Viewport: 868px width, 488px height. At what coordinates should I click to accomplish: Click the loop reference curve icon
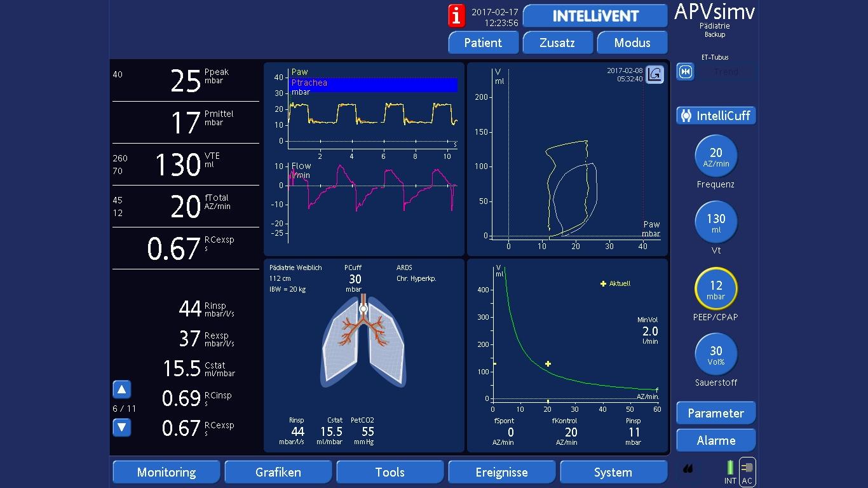(654, 75)
